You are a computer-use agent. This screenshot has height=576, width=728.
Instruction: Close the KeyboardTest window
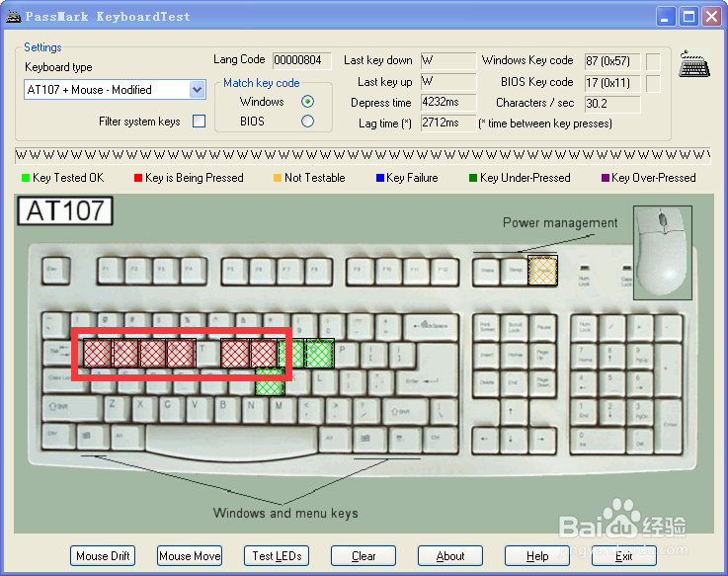(711, 17)
